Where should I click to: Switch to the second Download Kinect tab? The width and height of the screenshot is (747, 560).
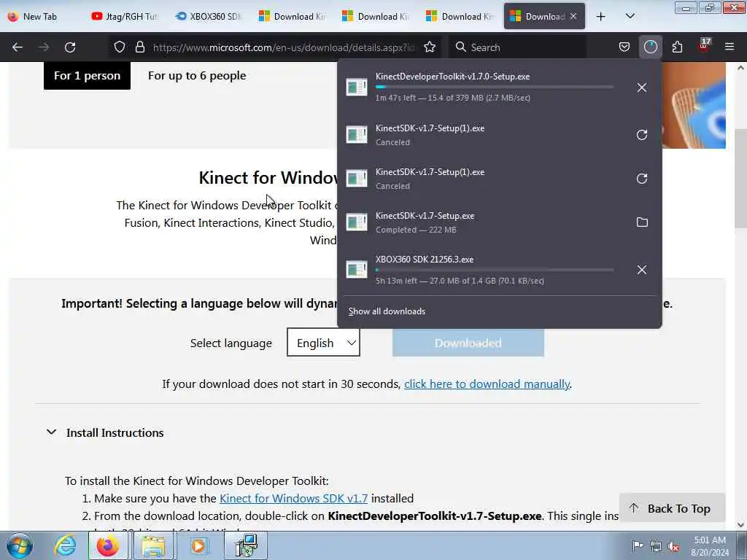pos(376,16)
